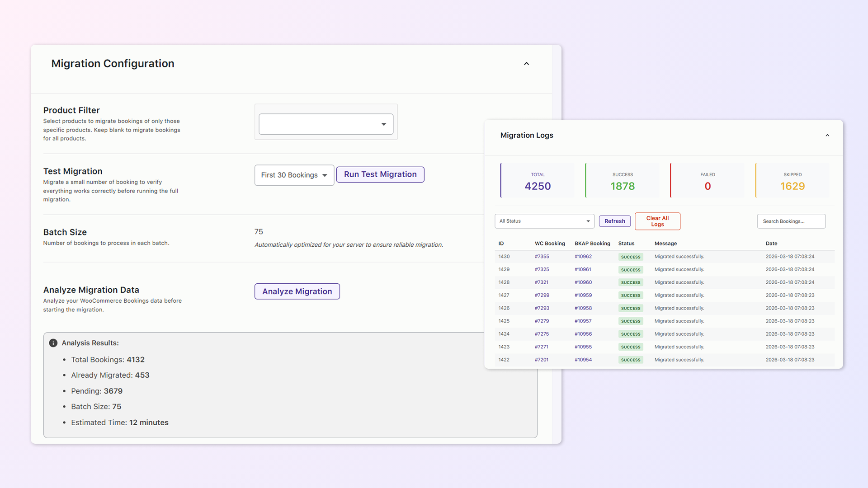Open WC Booking link #7299

542,295
